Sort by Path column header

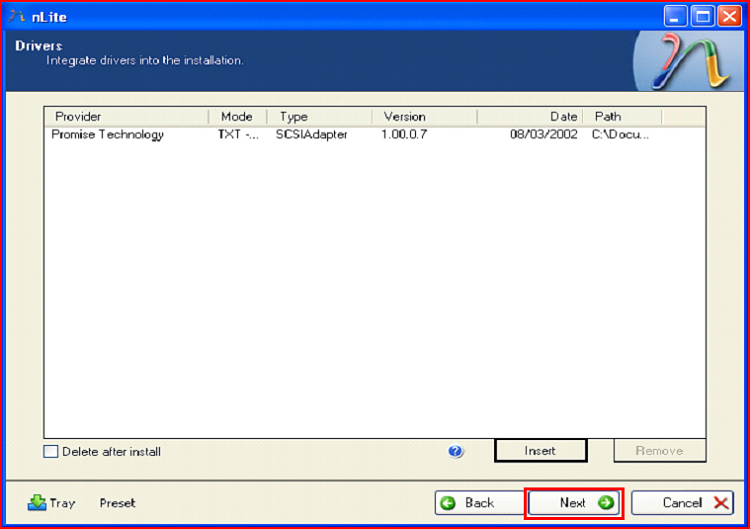pos(622,117)
